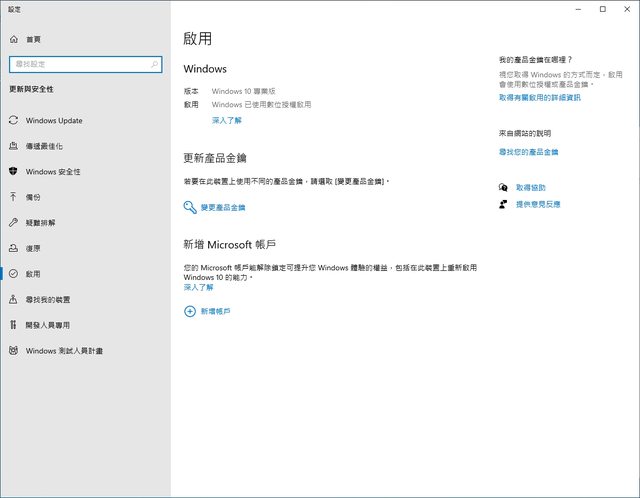The image size is (640, 498).
Task: Click the 尋找我的裝置 locator icon
Action: (13, 299)
